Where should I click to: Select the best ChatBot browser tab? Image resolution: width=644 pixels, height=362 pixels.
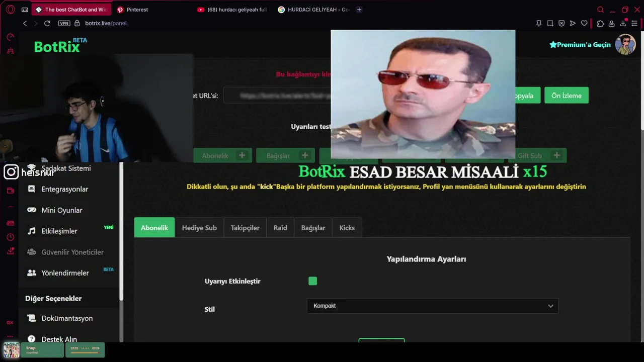(x=72, y=10)
